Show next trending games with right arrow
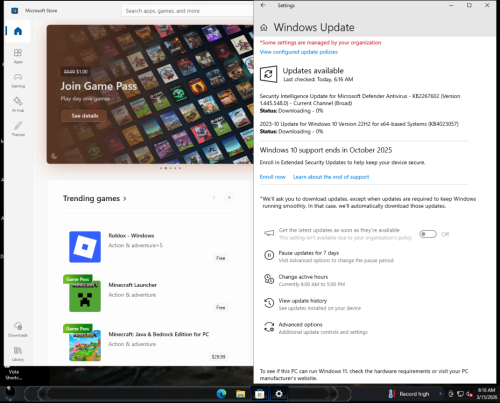 coord(229,198)
